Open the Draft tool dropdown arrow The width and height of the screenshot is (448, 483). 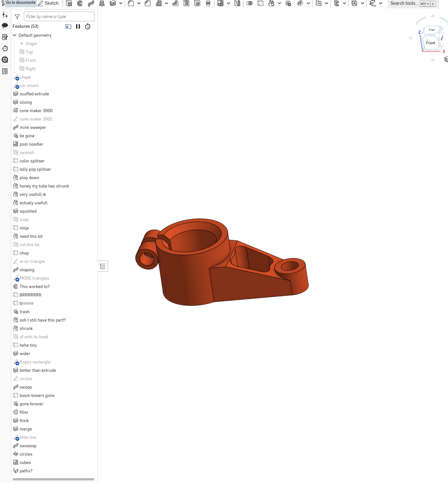[167, 3]
